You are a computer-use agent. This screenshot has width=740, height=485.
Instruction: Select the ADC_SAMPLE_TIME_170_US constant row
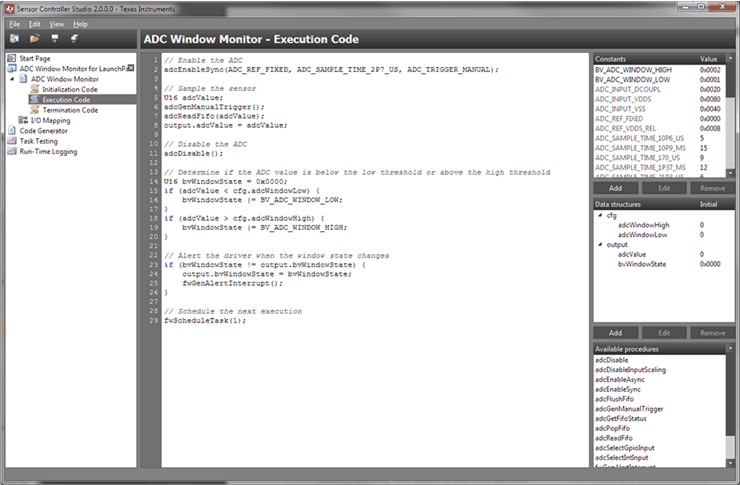660,158
